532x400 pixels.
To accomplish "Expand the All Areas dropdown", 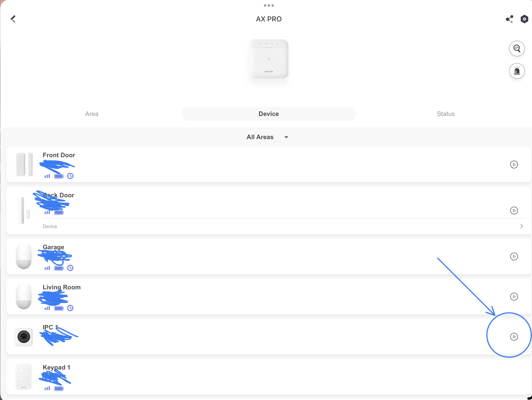I will pos(267,137).
